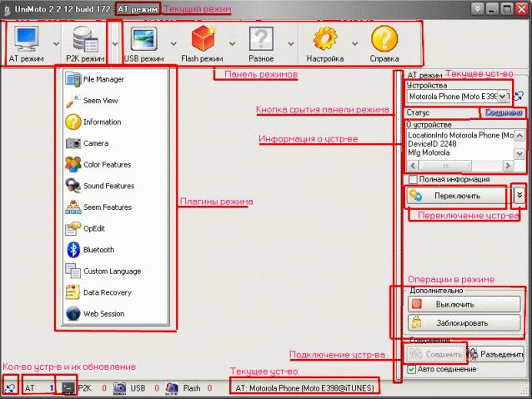Expand USB режим dropdown arrow
This screenshot has height=399, width=532.
[x=173, y=43]
